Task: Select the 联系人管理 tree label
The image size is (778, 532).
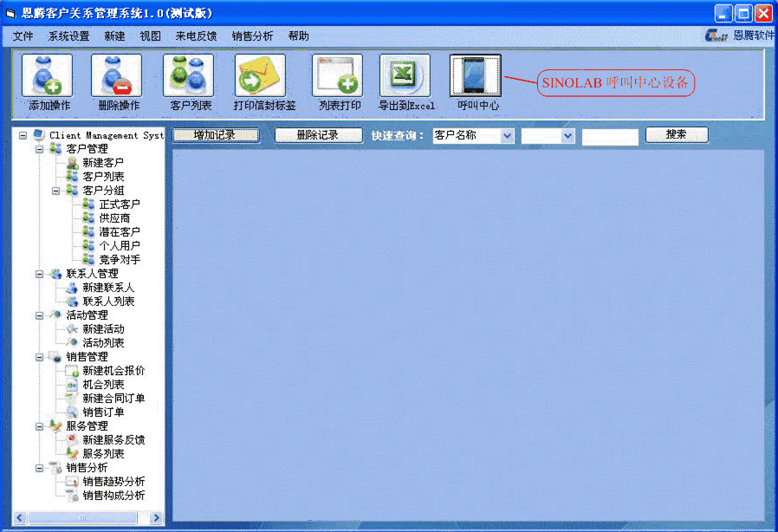Action: click(x=93, y=274)
